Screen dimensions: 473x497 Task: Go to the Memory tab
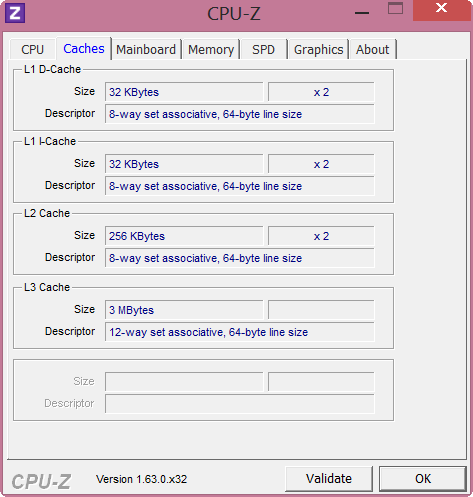(211, 49)
